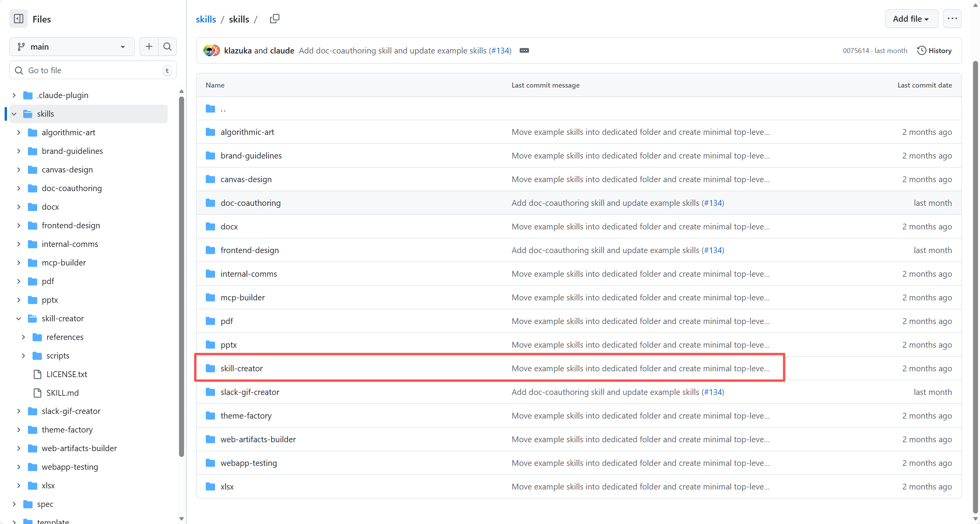Open History of commits
The height and width of the screenshot is (524, 980).
click(x=934, y=50)
